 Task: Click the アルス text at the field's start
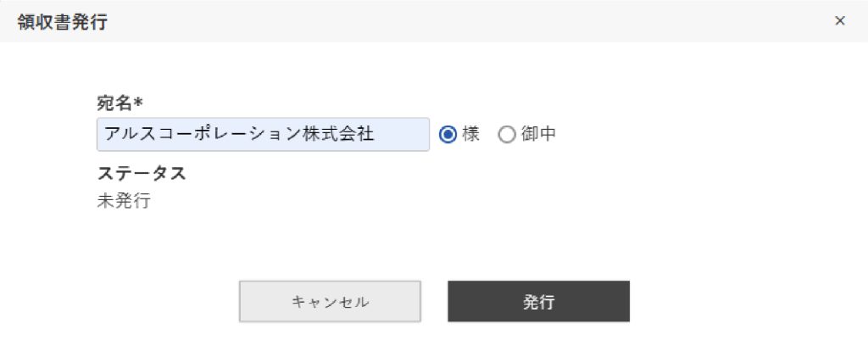coord(131,134)
